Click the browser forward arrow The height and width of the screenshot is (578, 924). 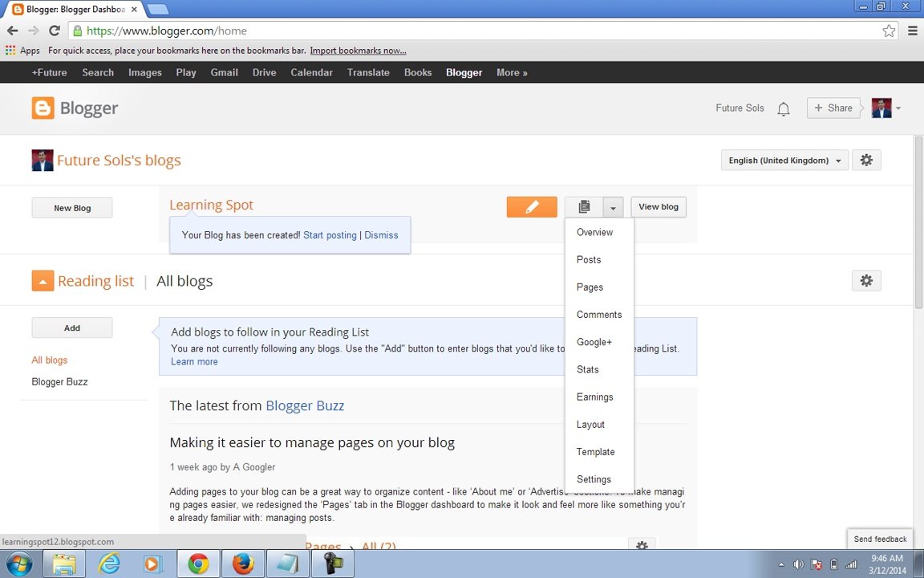click(x=34, y=31)
